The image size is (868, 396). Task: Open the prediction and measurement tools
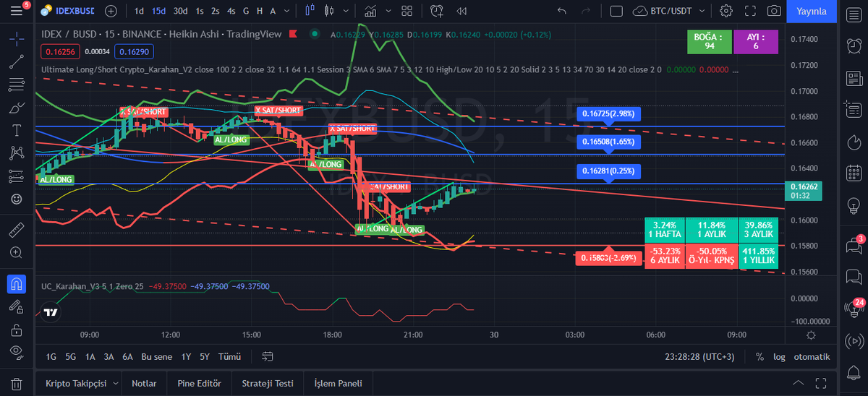pyautogui.click(x=16, y=176)
